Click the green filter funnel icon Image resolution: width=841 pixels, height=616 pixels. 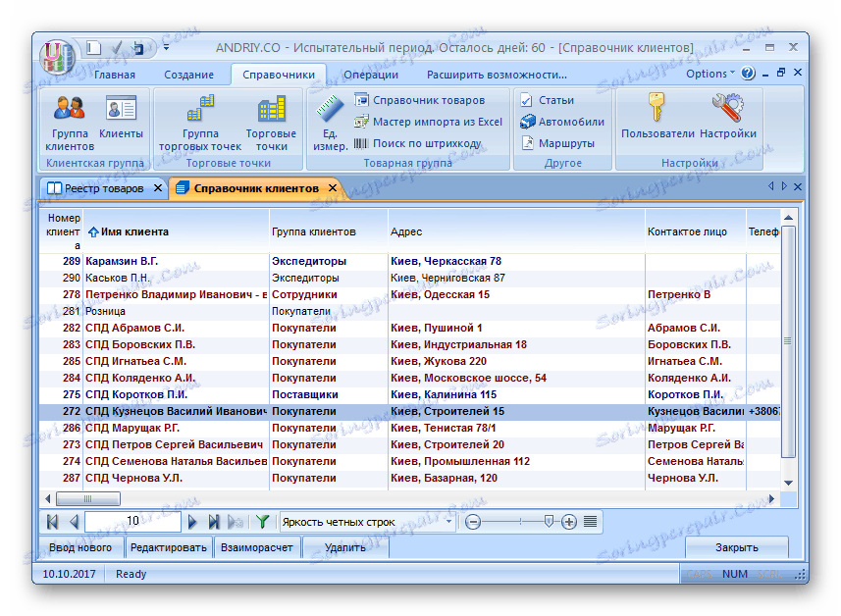pos(262,522)
